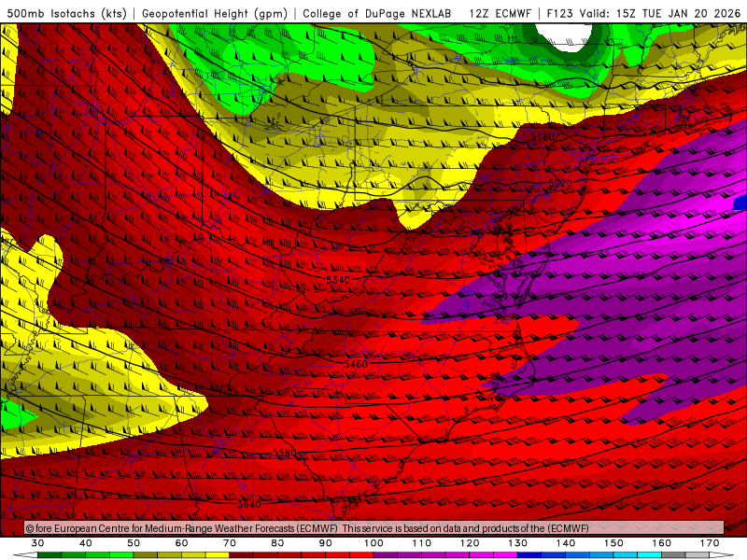747x560 pixels.
Task: Click the 170 value on the color scale
Action: (x=710, y=543)
